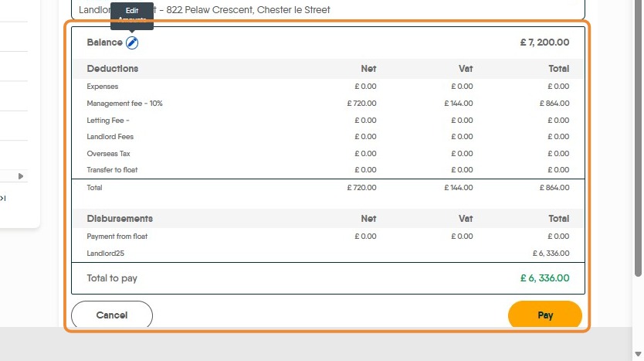The height and width of the screenshot is (361, 644).
Task: Select the Transfer to float row label
Action: (113, 170)
